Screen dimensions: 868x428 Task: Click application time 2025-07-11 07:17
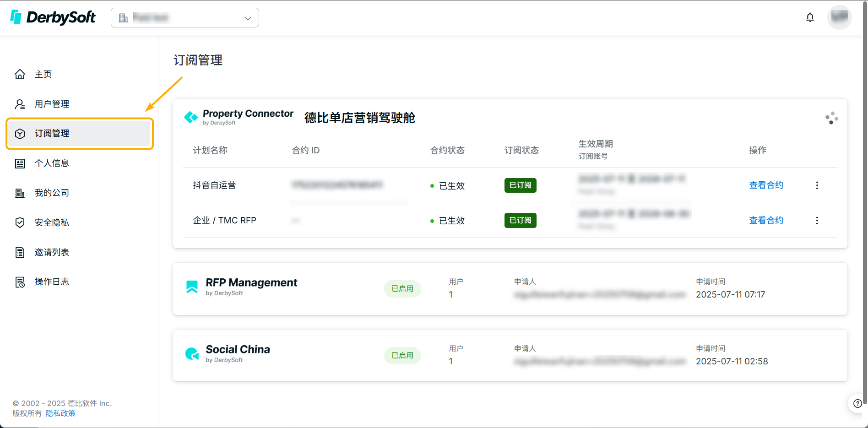pos(730,294)
